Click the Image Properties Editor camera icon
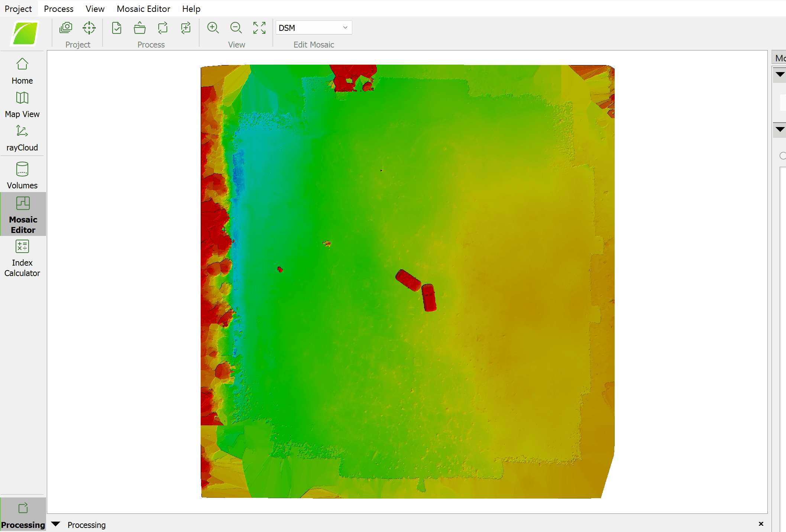 (x=66, y=28)
